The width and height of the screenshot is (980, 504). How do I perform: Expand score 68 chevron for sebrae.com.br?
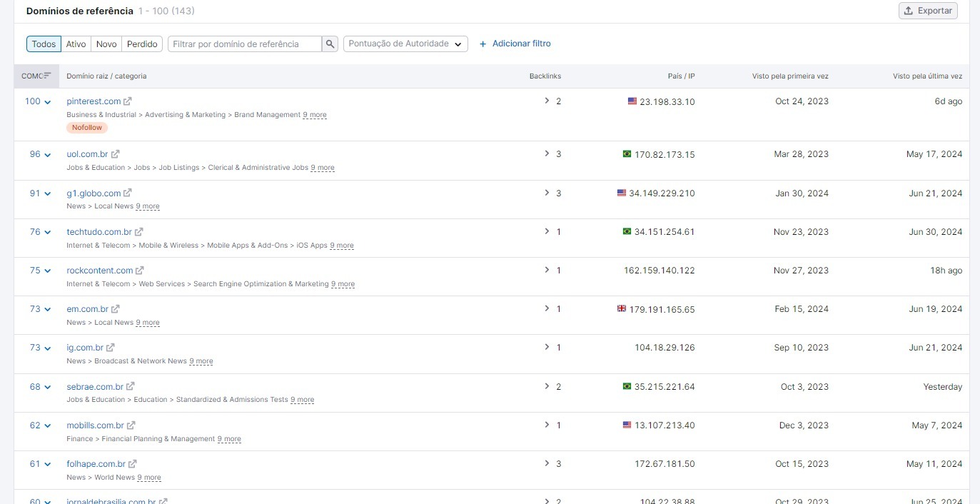pyautogui.click(x=48, y=388)
